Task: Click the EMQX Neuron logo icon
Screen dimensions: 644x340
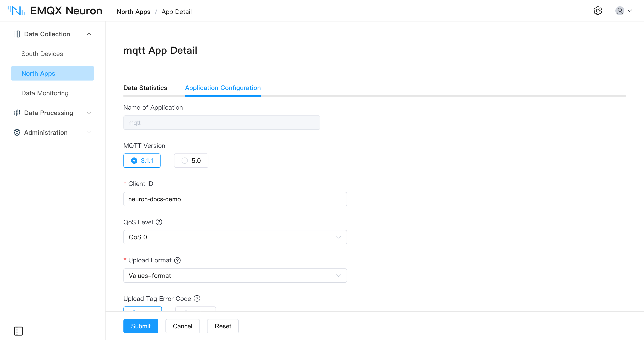Action: (16, 11)
